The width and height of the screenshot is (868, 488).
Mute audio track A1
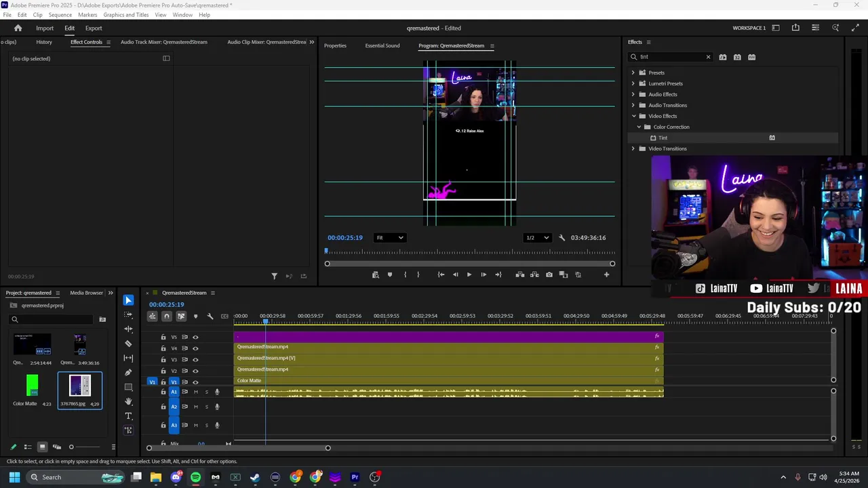[x=196, y=392]
